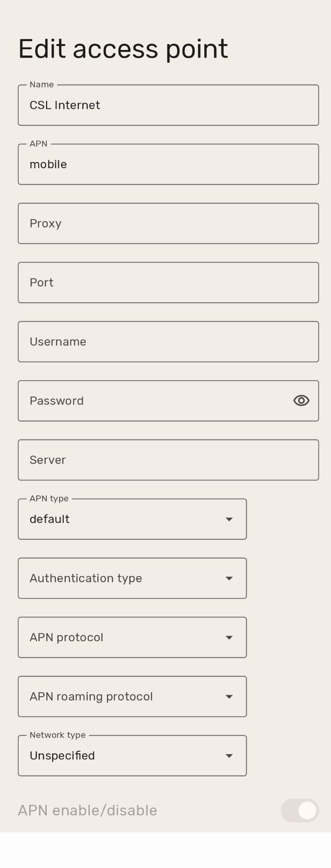Open the APN protocol dropdown

(x=229, y=637)
